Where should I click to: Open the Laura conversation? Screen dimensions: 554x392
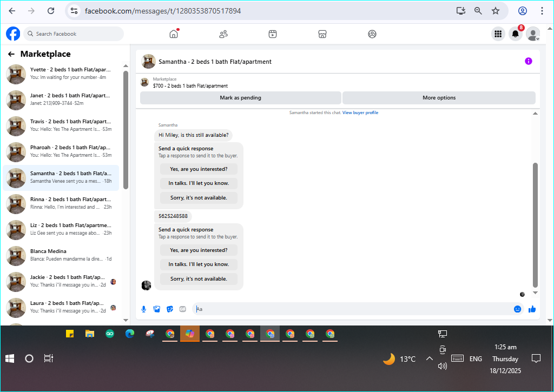coord(61,308)
